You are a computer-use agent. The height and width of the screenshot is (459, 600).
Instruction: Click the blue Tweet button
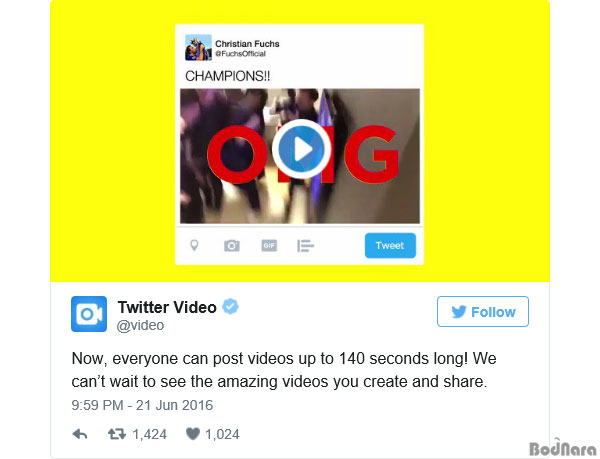(390, 246)
